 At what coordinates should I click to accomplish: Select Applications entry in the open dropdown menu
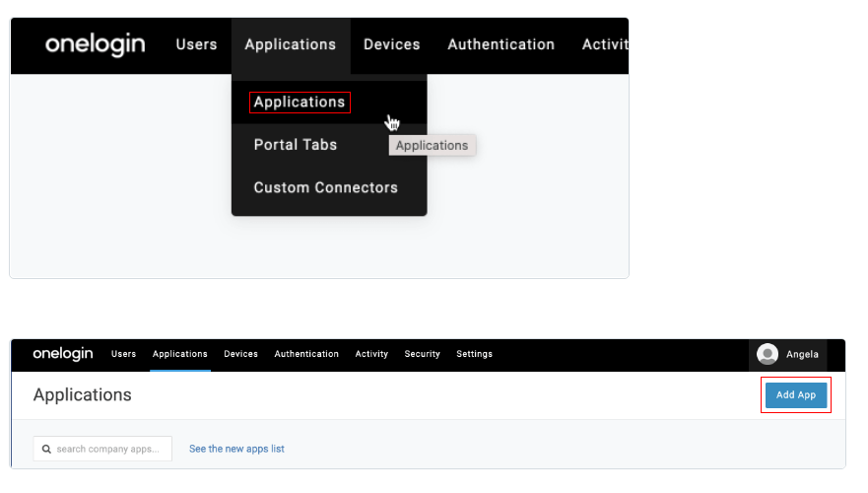[x=300, y=103]
